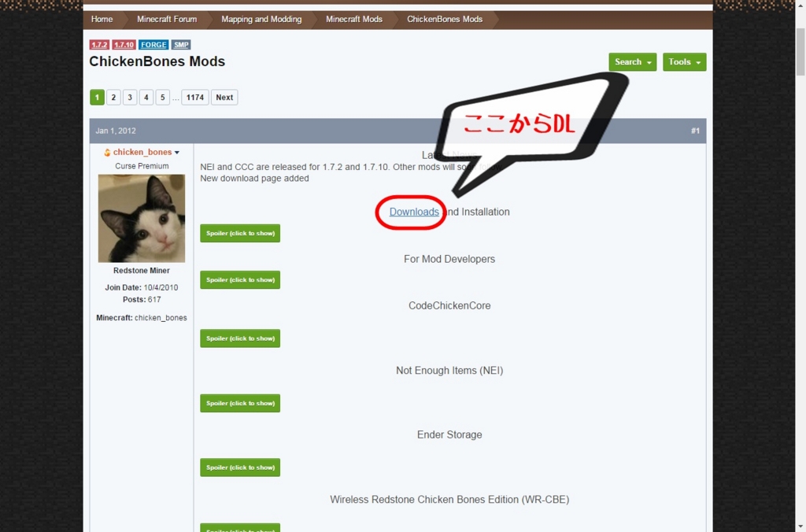Click the SMP tag
This screenshot has width=806, height=532.
tap(181, 45)
